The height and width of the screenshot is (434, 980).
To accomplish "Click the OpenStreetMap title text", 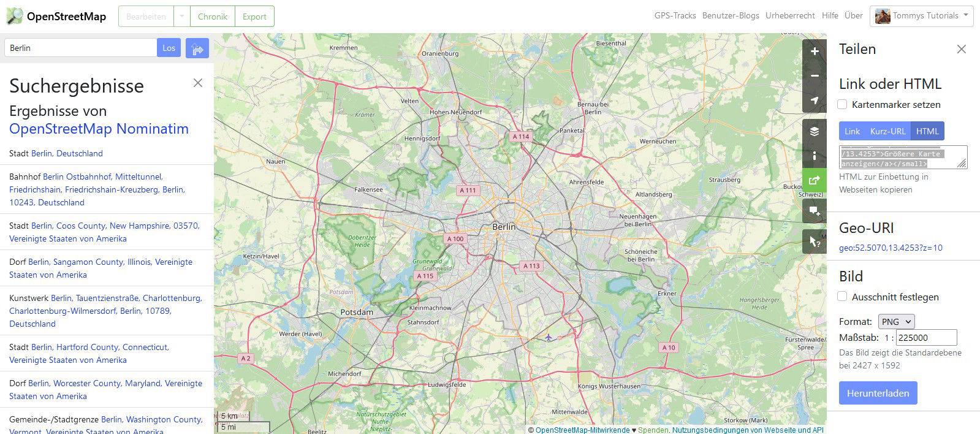I will point(66,17).
